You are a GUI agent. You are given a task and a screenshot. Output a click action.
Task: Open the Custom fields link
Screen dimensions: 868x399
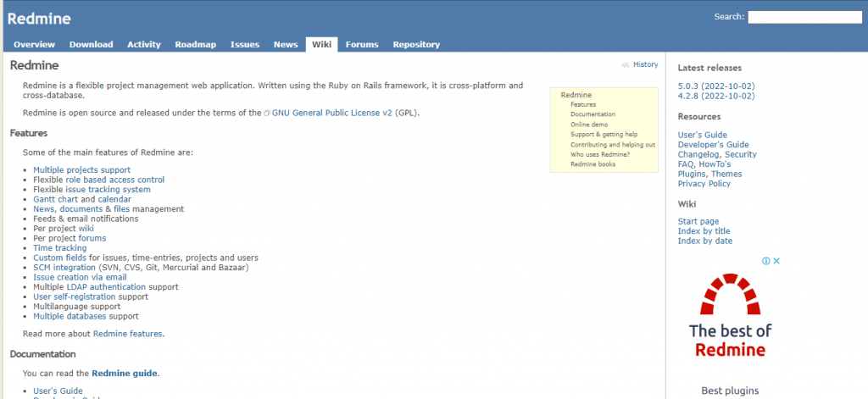tap(60, 258)
